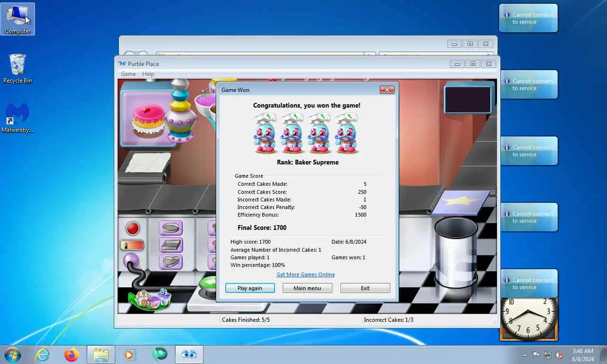Screen dimensions: 607x364
Task: Launch Firefox from taskbar
Action: coord(72,355)
